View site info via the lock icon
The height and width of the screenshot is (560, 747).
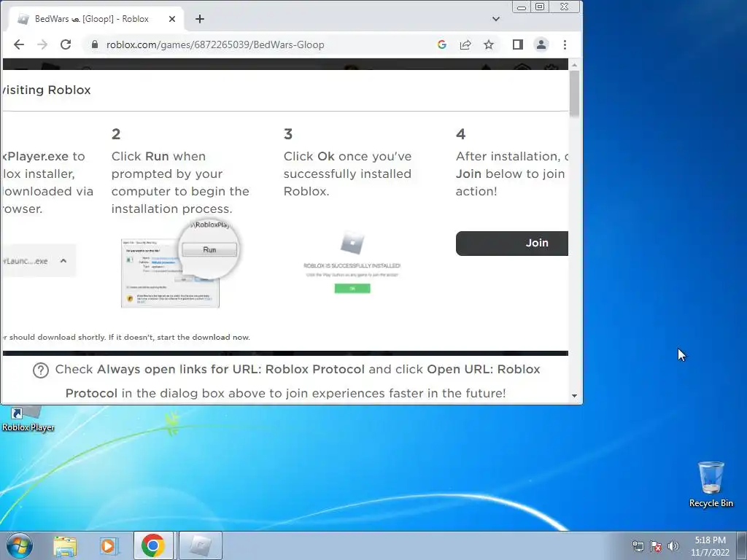pyautogui.click(x=94, y=44)
